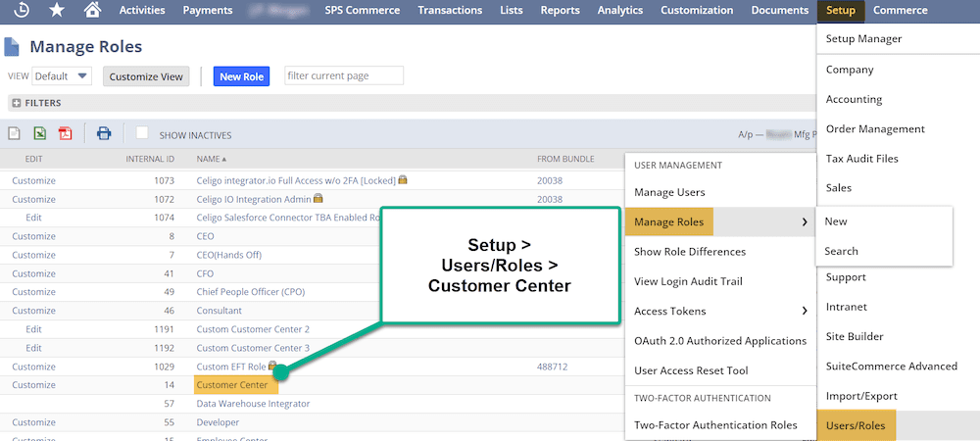Open the Celigo IO Integration Admin role
This screenshot has width=980, height=441.
pyautogui.click(x=255, y=199)
